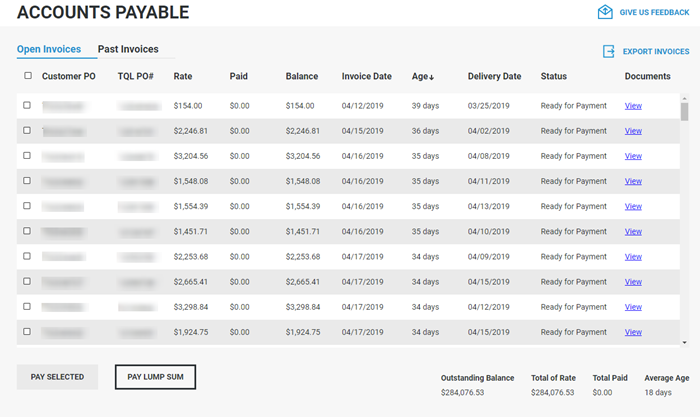Click the Pay Lump Sum button
Image resolution: width=700 pixels, height=417 pixels.
[x=155, y=377]
